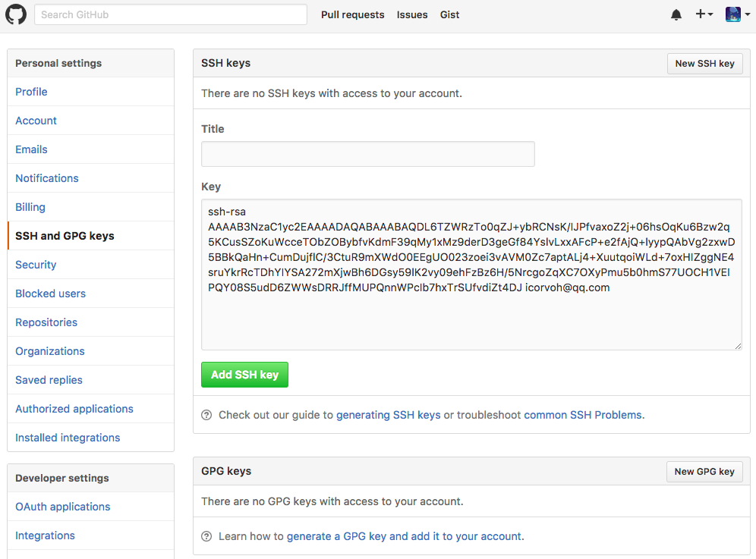Open OAuth applications in Developer settings

pyautogui.click(x=90, y=507)
